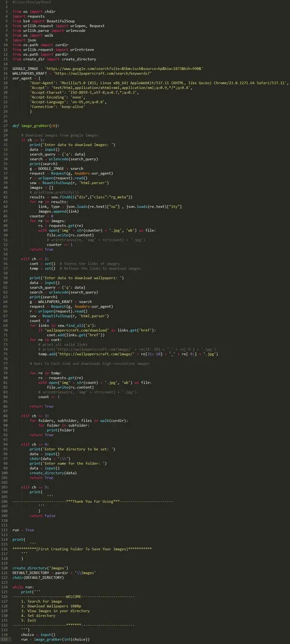The width and height of the screenshot is (290, 644).
Task: Click comment 'Download images from google images'
Action: click(59, 135)
